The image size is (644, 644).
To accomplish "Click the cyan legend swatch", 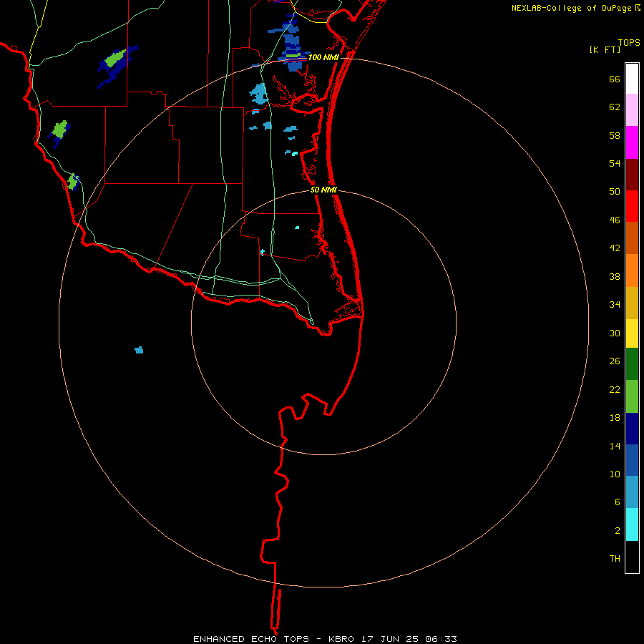I will click(632, 525).
